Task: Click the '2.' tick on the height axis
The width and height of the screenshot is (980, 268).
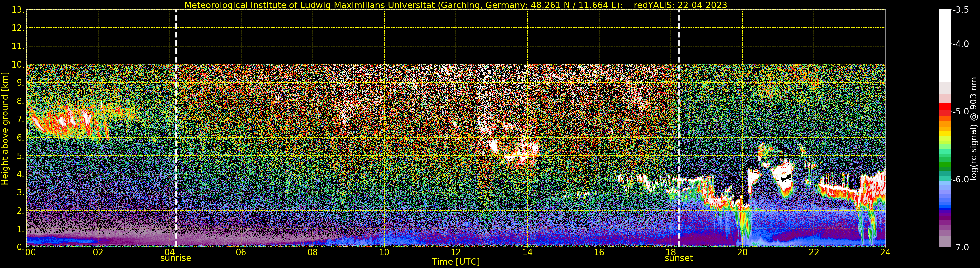Action: [20, 211]
